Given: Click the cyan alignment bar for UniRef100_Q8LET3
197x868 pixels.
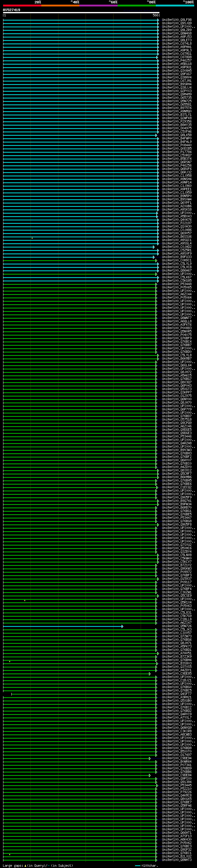Looking at the screenshot, I should tap(81, 40).
